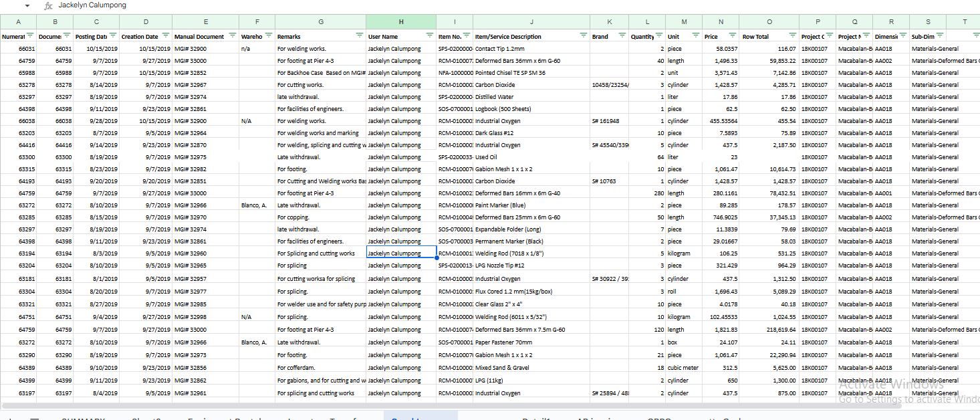Select brand cell S# 10763

pos(610,181)
